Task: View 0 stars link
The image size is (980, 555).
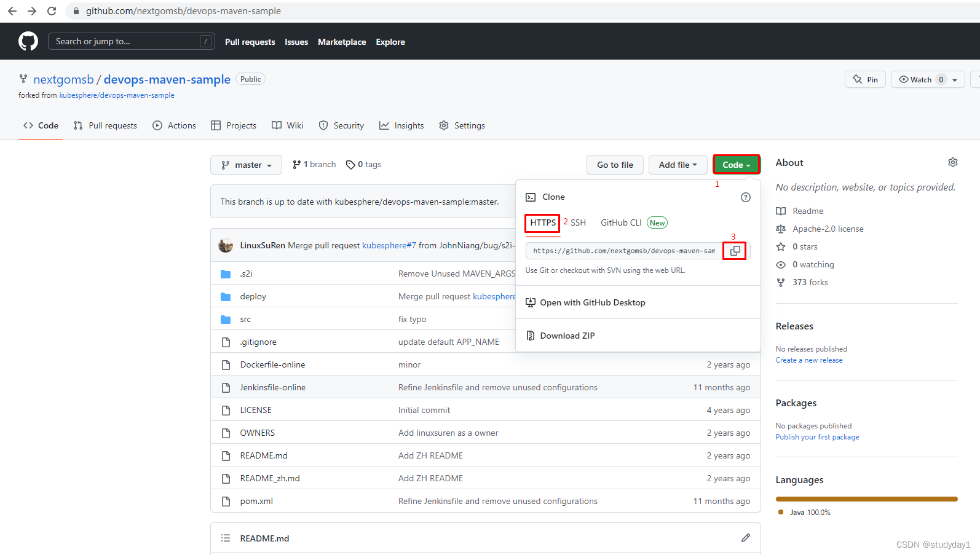Action: coord(797,246)
